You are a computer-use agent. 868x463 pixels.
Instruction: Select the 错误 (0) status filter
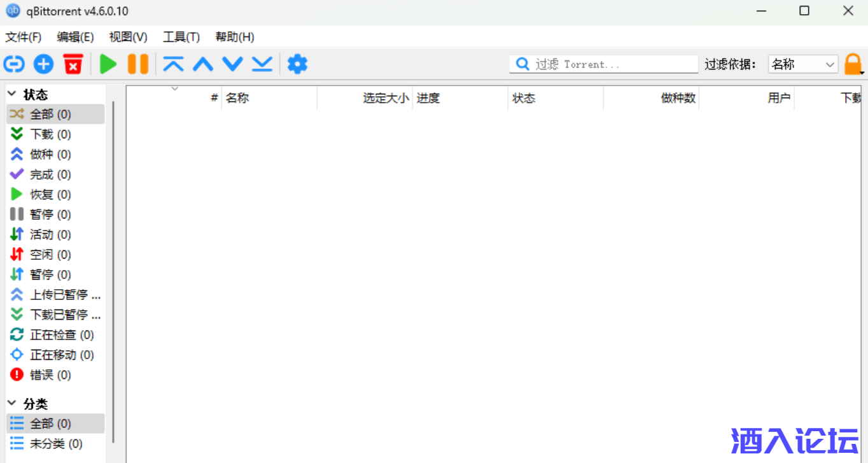click(x=50, y=375)
